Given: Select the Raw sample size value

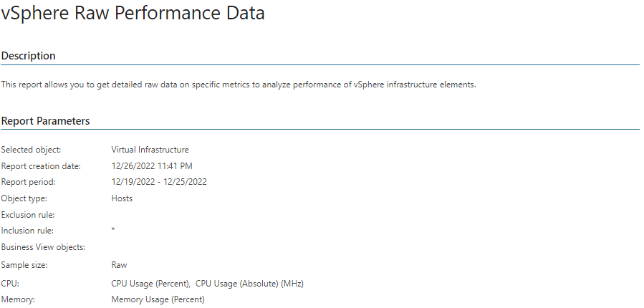Looking at the screenshot, I should (119, 265).
